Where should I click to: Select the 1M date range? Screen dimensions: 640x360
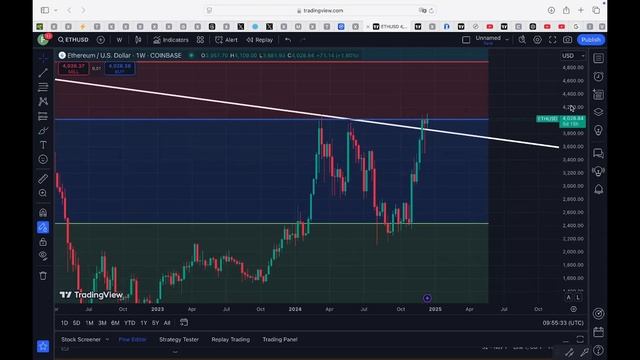[89, 323]
